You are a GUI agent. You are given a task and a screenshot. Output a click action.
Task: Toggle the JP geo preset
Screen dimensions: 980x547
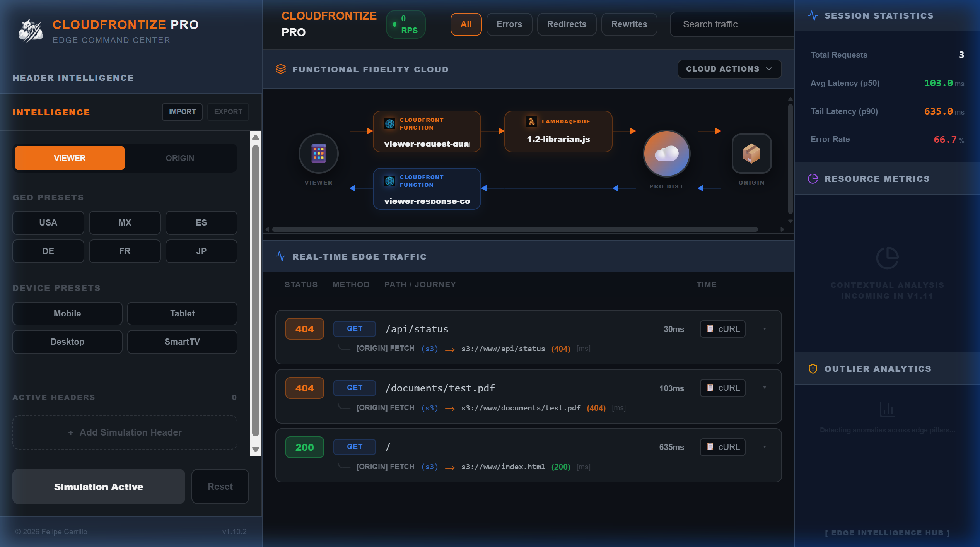(201, 251)
